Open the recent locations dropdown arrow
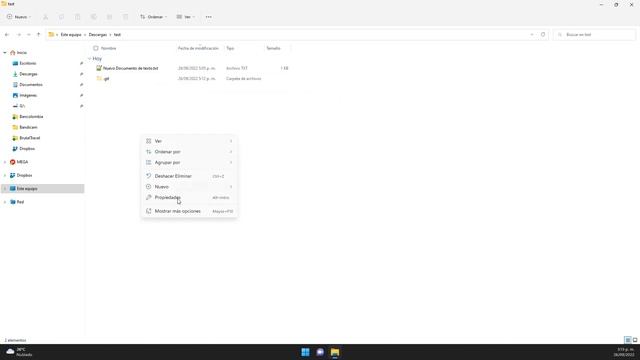 pyautogui.click(x=29, y=35)
